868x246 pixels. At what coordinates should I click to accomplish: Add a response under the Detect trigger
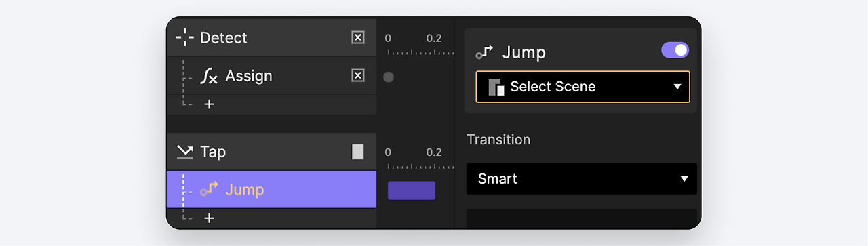click(x=209, y=104)
